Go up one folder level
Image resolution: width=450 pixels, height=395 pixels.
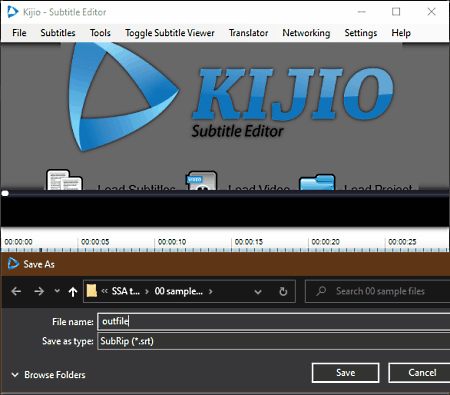point(73,292)
